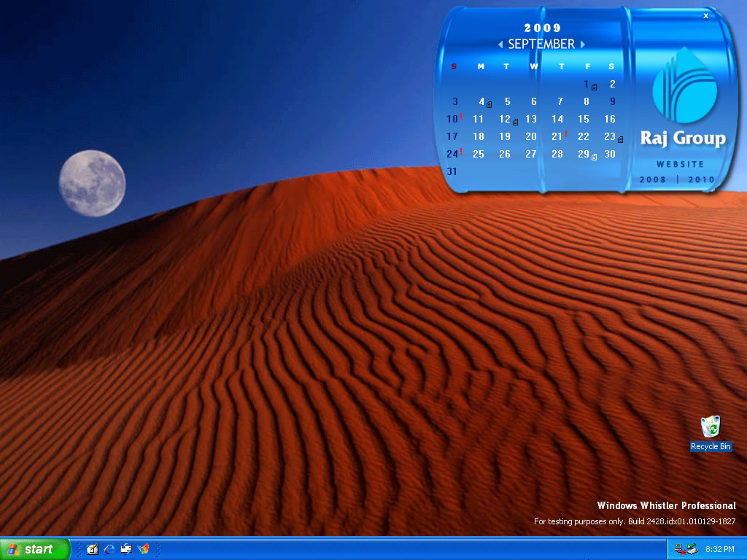Select September 21 with the red alert
Screen dimensions: 747x560
[x=557, y=136]
